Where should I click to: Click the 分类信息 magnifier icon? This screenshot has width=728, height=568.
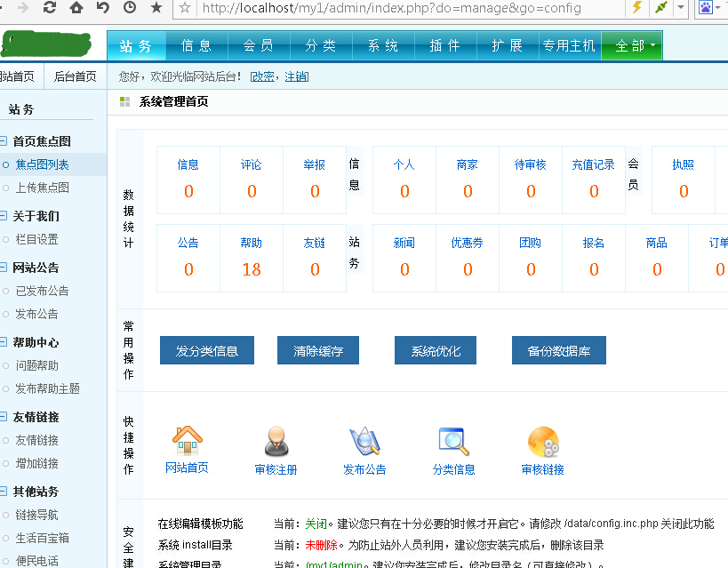(453, 441)
